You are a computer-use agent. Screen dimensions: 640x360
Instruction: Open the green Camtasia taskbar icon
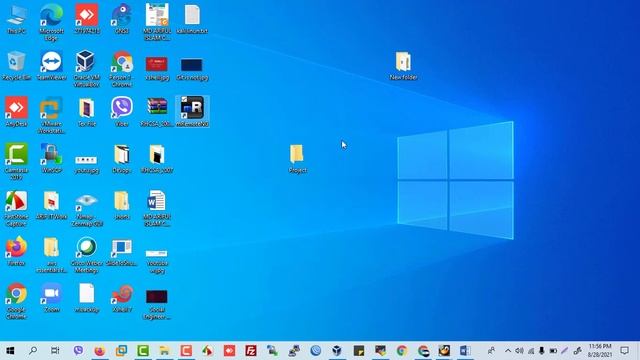pyautogui.click(x=142, y=351)
